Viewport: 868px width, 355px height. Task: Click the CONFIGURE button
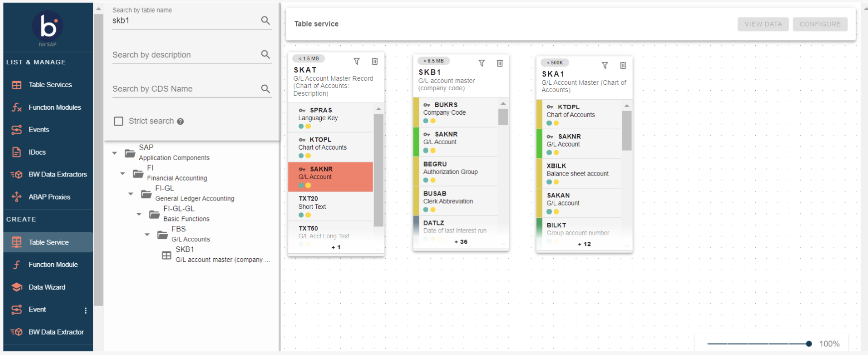[820, 24]
